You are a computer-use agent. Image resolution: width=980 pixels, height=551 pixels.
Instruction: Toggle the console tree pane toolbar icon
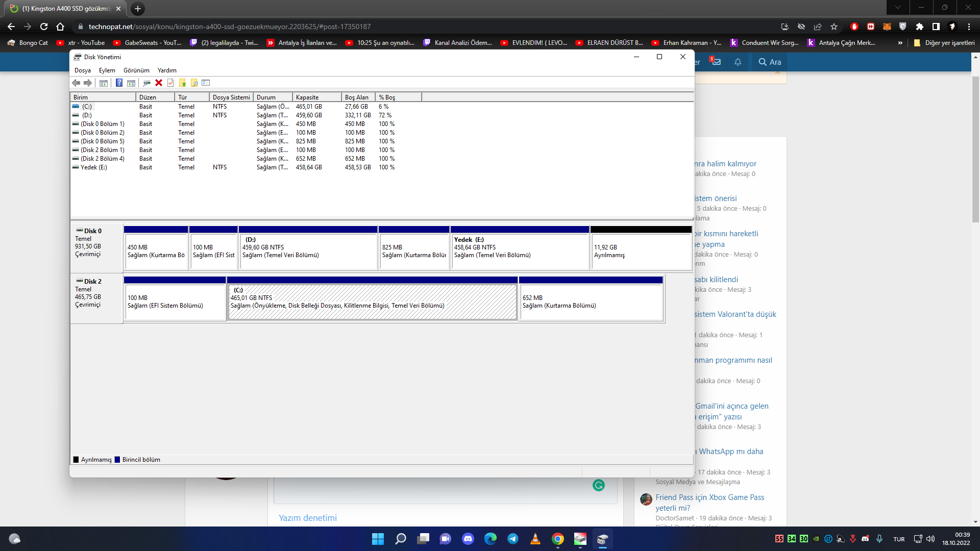click(104, 83)
